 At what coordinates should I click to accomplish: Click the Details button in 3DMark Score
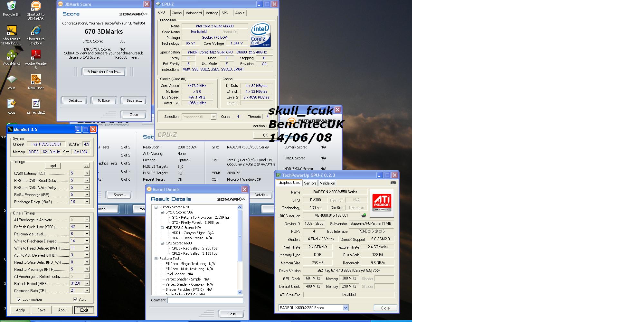point(75,100)
